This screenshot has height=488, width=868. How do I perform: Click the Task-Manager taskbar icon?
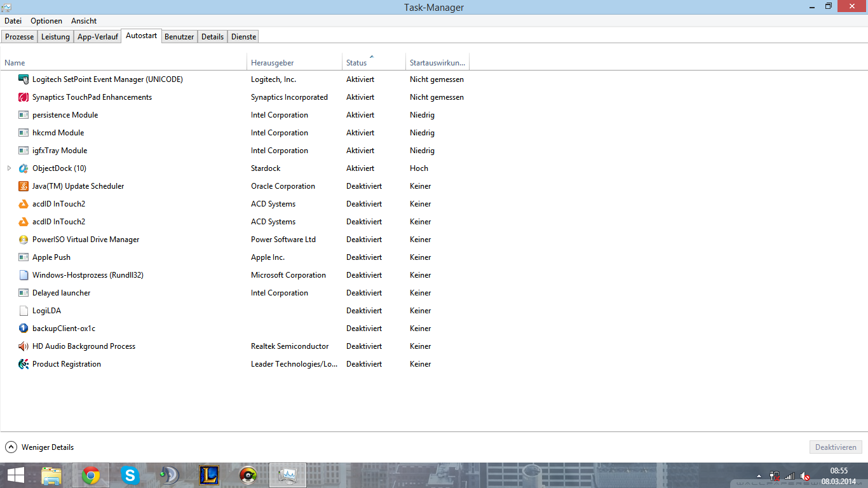[288, 475]
